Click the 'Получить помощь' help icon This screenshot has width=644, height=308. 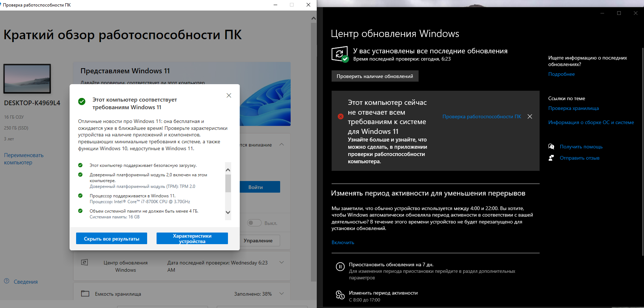551,147
